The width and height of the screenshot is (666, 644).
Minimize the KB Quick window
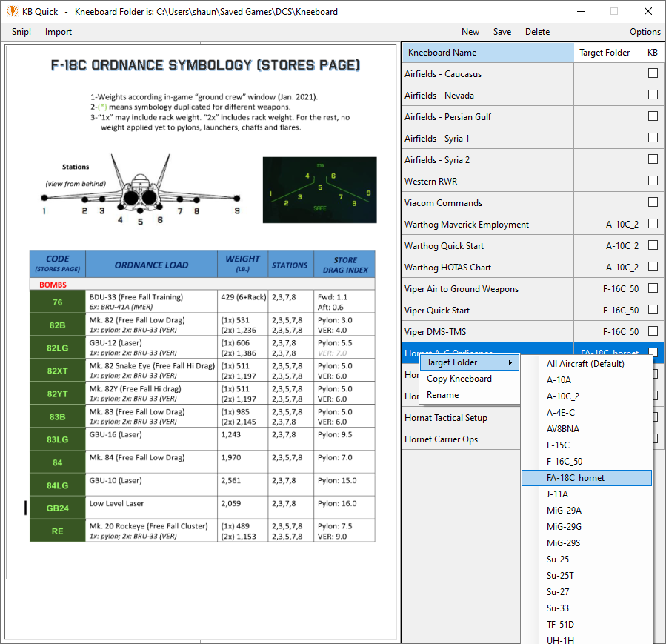[x=579, y=11]
